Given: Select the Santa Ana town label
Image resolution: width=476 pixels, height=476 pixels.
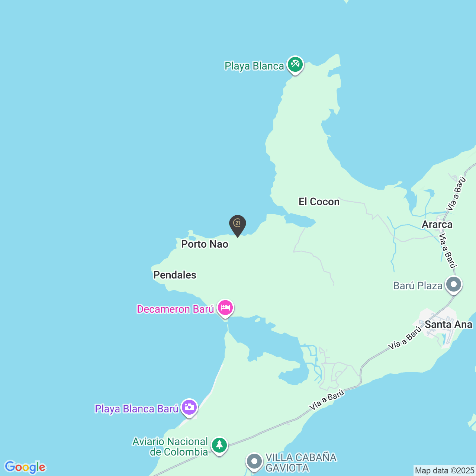Looking at the screenshot, I should [x=448, y=324].
